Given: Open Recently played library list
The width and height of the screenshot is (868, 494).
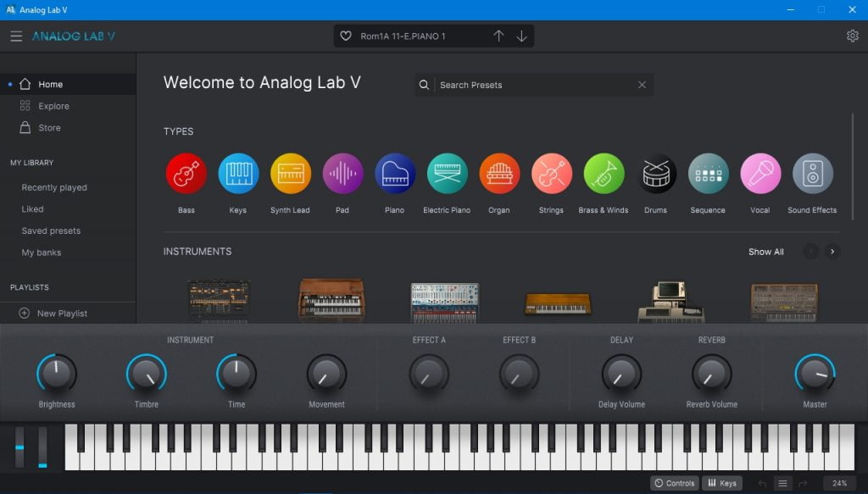Looking at the screenshot, I should [54, 187].
